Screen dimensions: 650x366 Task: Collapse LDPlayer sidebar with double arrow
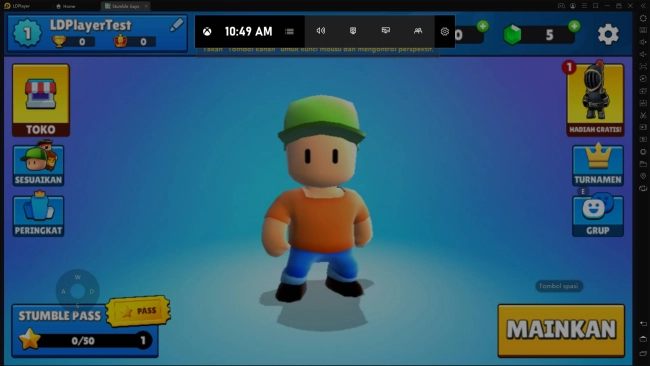643,6
